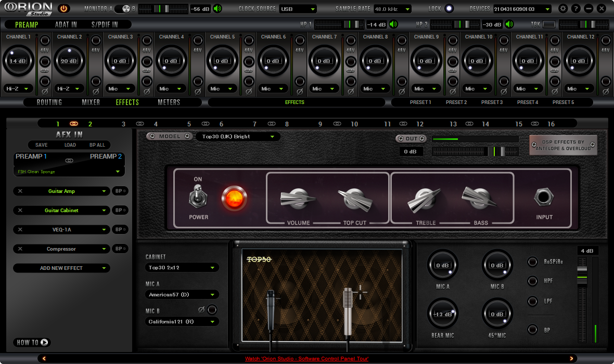Enable the ReSPiRe option
This screenshot has height=364, width=614.
click(x=532, y=262)
